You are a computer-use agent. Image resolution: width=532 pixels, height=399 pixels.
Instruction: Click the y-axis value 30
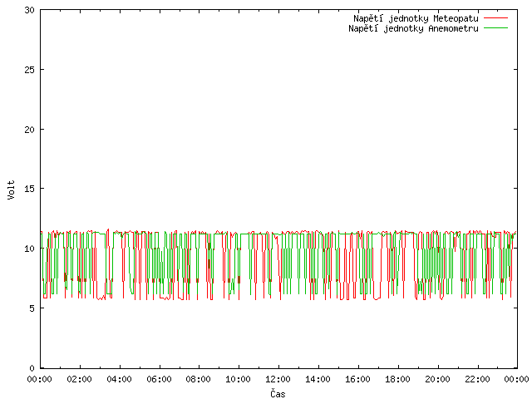tap(30, 10)
